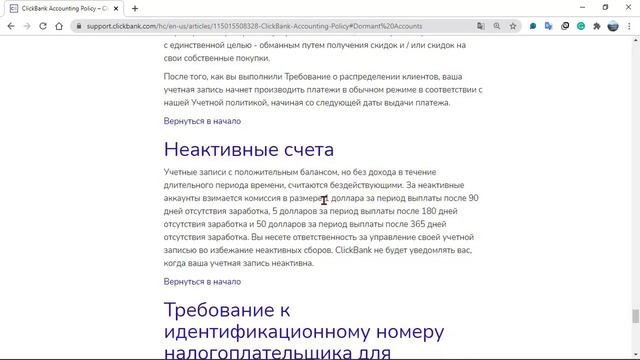640x360 pixels.
Task: Click text 'ClickBank не будет уведомлять вас'
Action: 403,250
